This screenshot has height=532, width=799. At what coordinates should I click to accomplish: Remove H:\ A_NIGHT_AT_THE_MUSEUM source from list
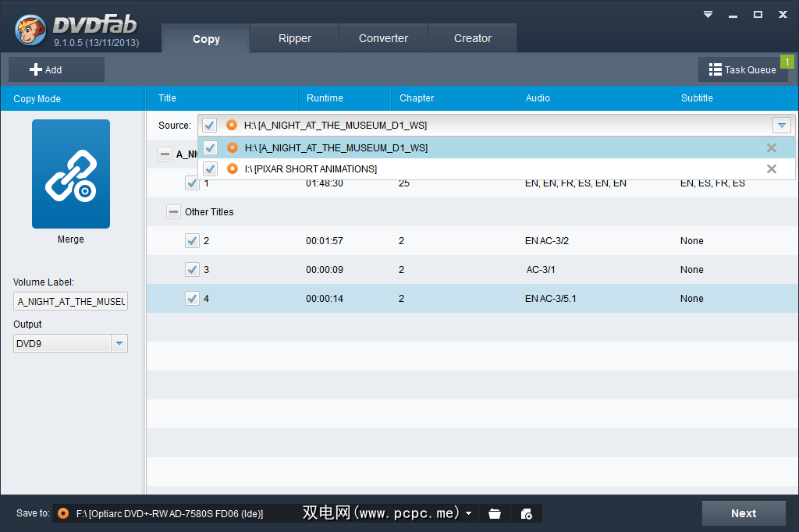tap(771, 148)
